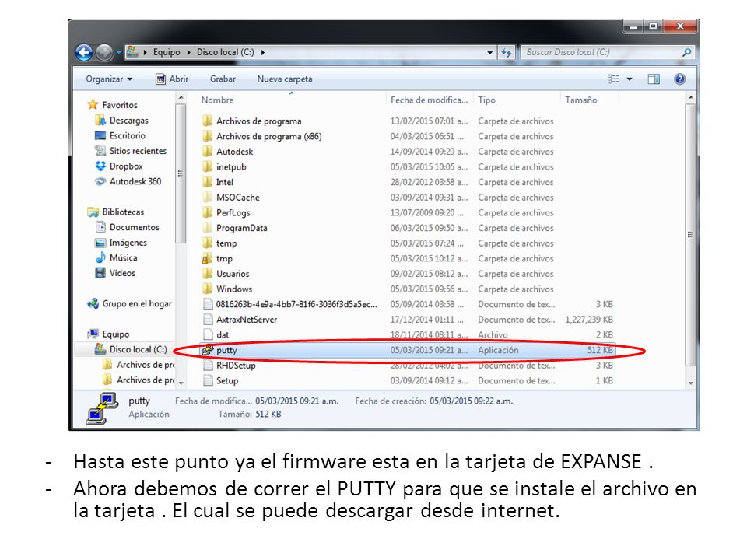The width and height of the screenshot is (747, 560).
Task: Click the change view icon
Action: click(614, 79)
